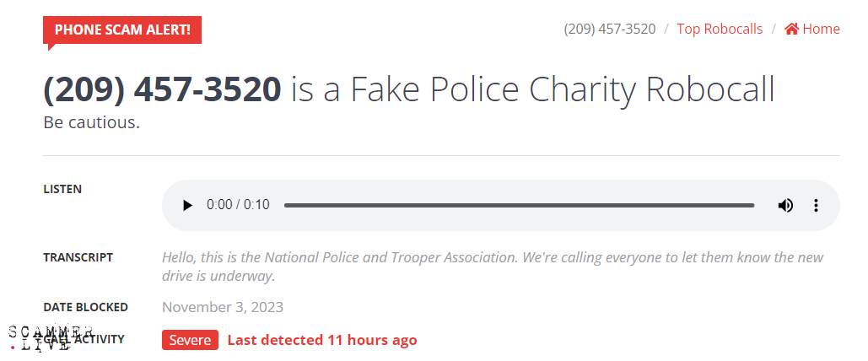The image size is (868, 361).
Task: Mute the audio player speaker icon
Action: tap(785, 205)
